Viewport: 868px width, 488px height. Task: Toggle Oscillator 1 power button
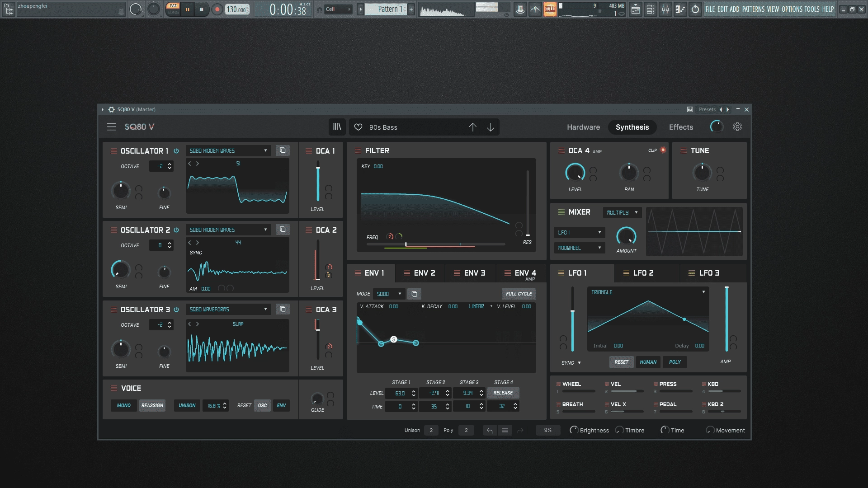[176, 151]
